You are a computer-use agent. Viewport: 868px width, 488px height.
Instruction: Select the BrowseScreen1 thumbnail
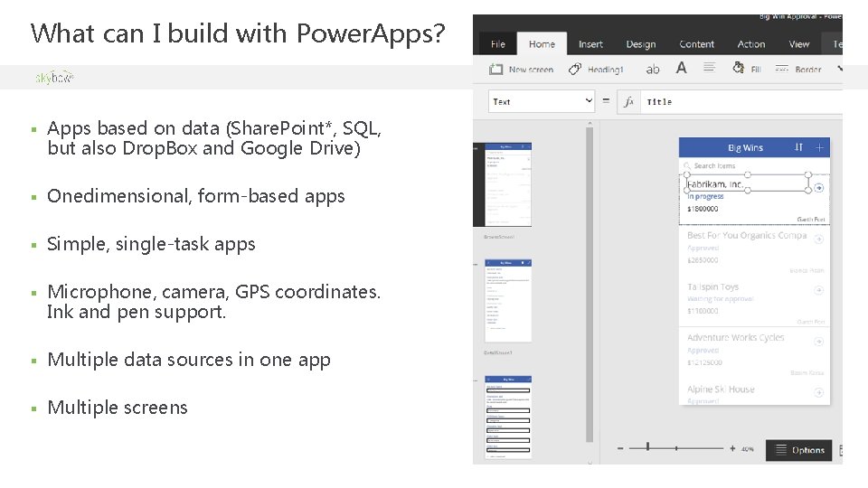click(507, 184)
